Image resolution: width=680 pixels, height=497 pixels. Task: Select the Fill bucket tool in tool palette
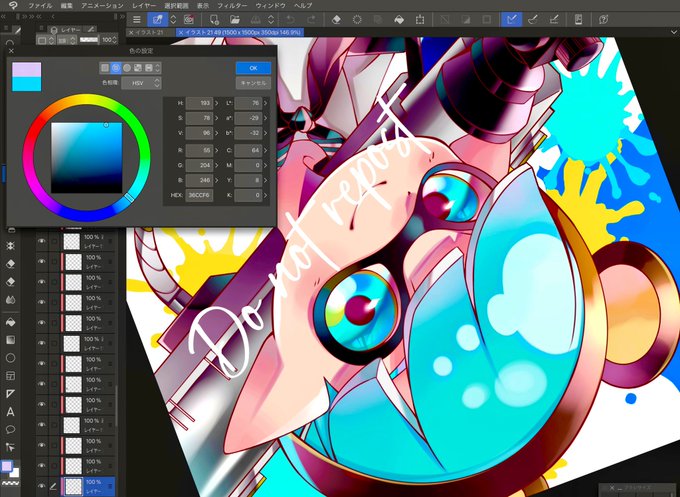click(x=10, y=322)
